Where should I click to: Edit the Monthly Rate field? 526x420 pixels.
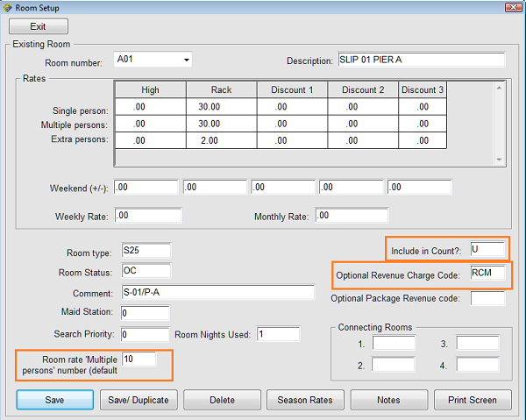coord(352,216)
